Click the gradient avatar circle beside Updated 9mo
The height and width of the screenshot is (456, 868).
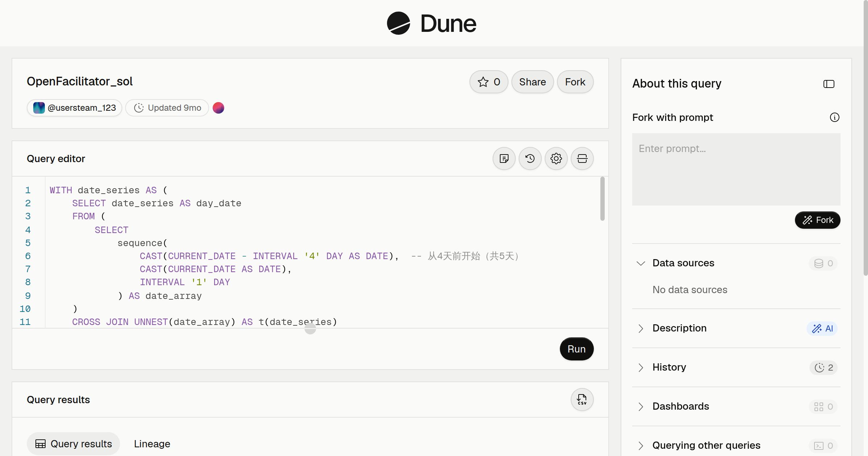pos(218,108)
